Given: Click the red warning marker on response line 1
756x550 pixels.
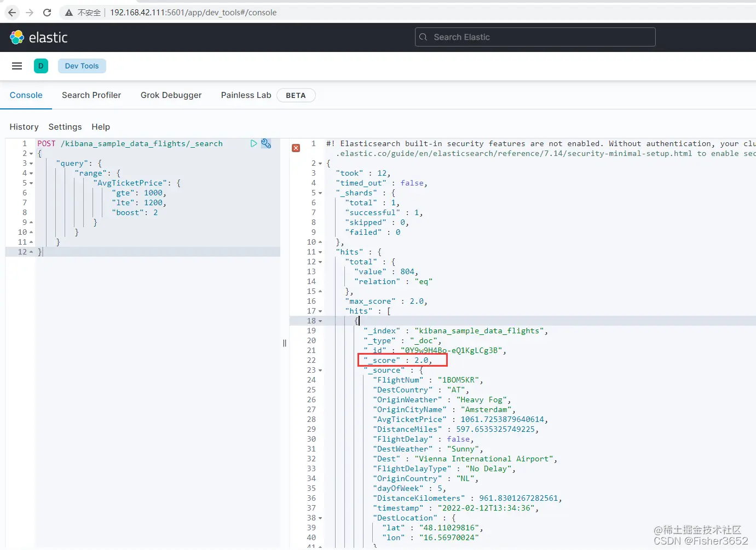Looking at the screenshot, I should tap(296, 148).
